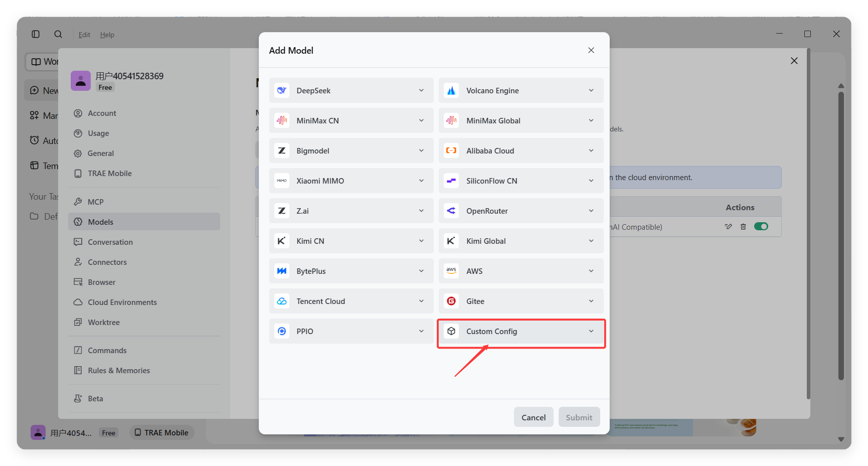Click the user avatar icon in settings

[81, 80]
